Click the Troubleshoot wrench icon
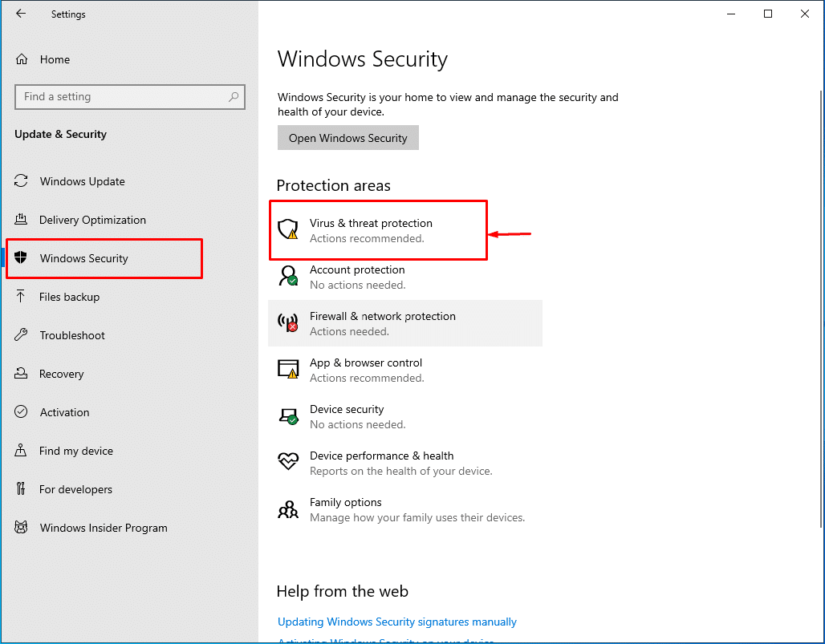The height and width of the screenshot is (644, 825). point(21,335)
